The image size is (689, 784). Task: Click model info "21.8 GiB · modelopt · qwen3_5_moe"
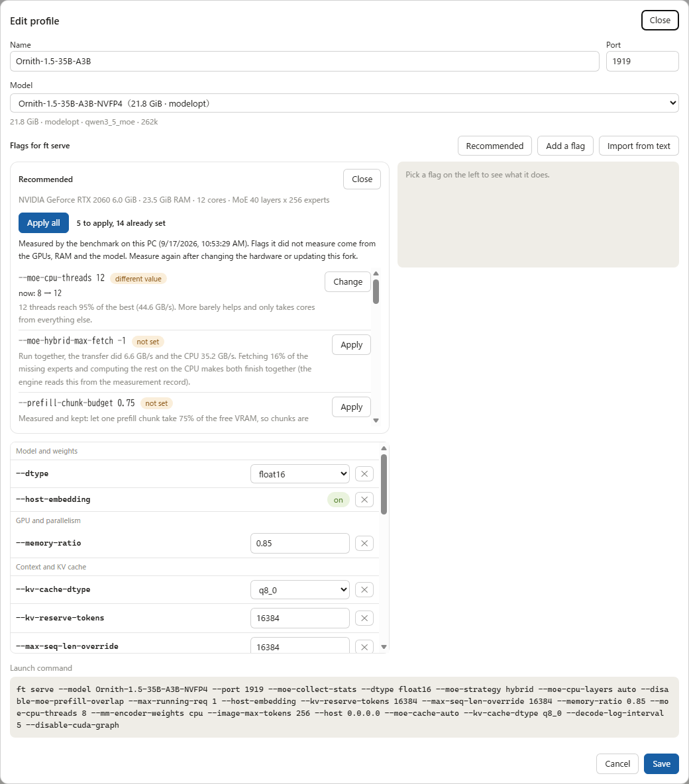(84, 122)
